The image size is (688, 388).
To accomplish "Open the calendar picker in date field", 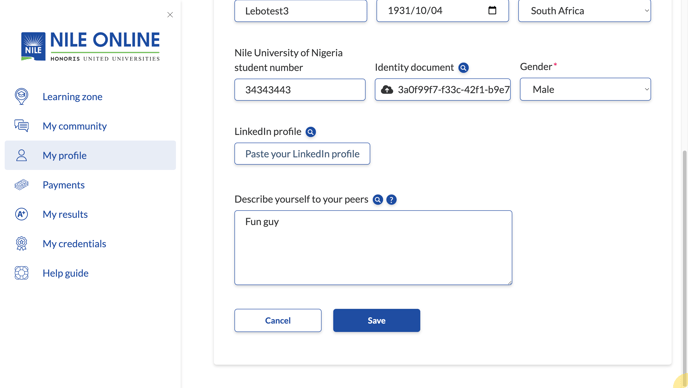I will [492, 11].
